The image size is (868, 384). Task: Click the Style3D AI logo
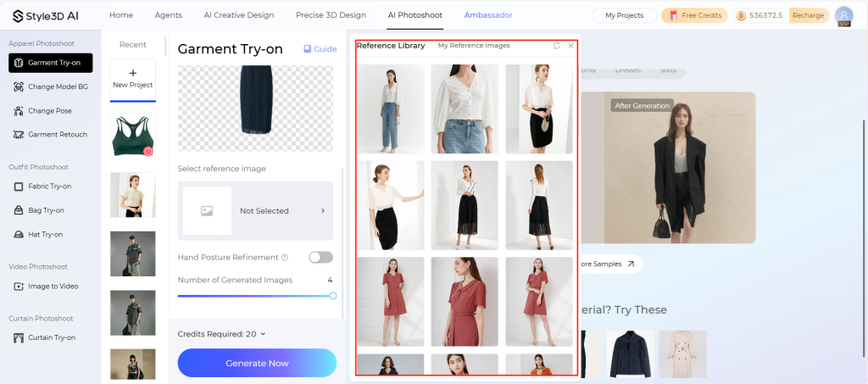[46, 15]
